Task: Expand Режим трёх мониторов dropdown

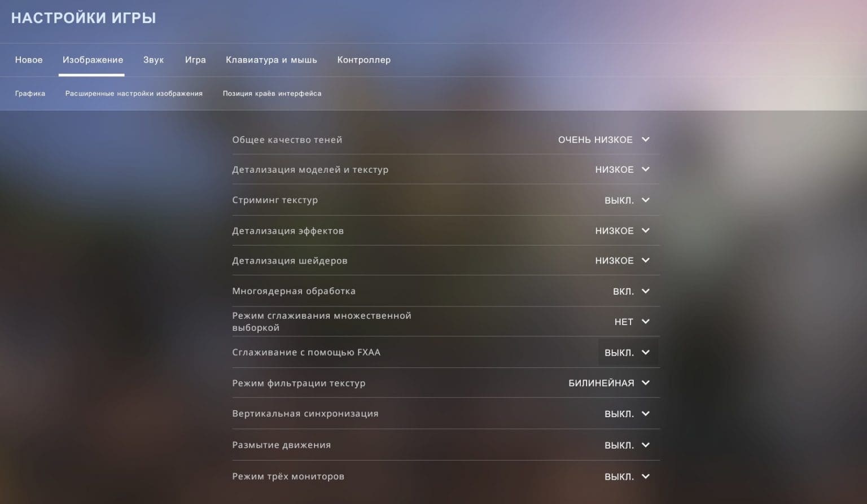Action: [627, 477]
